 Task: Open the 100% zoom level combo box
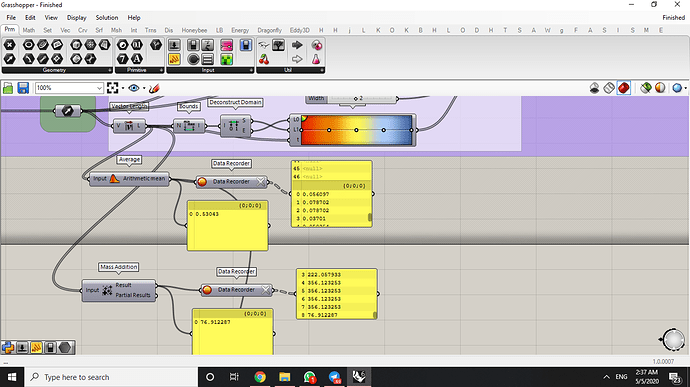click(x=69, y=88)
